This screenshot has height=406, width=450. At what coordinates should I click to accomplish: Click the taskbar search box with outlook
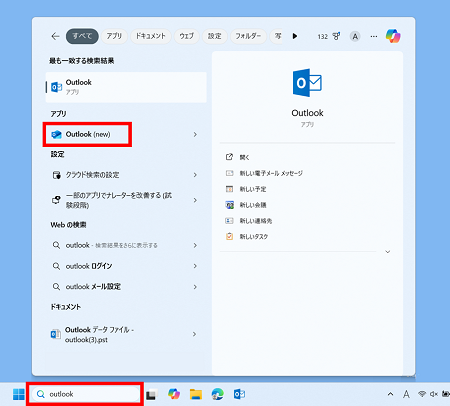85,394
